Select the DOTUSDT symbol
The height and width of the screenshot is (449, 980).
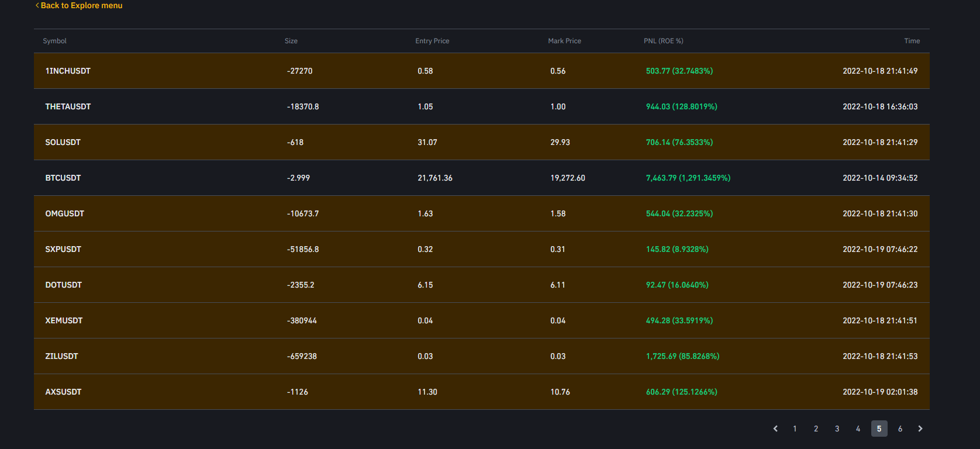(64, 285)
